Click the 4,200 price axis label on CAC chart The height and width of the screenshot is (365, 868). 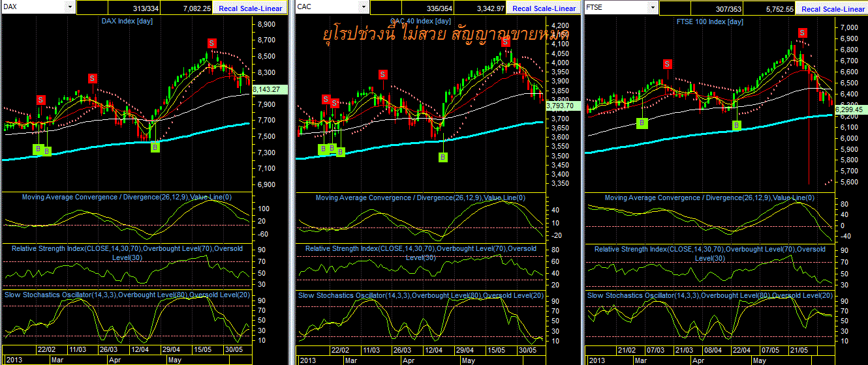pyautogui.click(x=560, y=26)
